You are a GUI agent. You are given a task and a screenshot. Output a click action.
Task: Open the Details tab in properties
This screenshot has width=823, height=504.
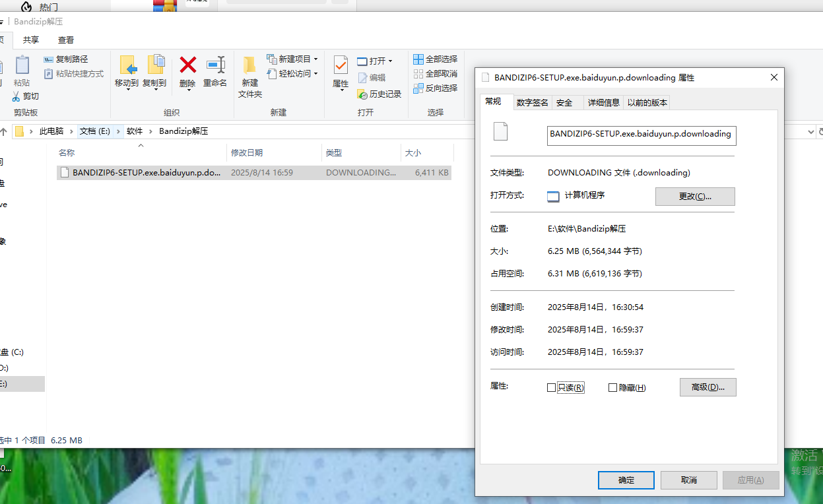pyautogui.click(x=603, y=103)
